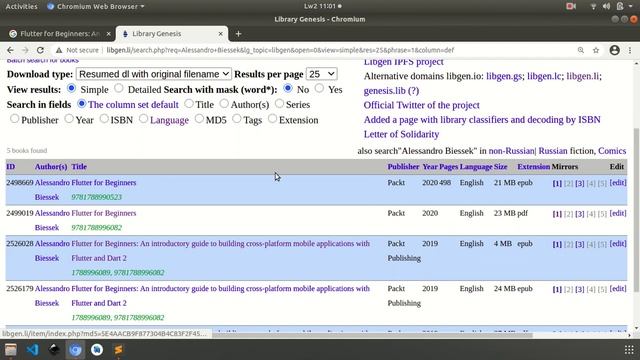Select The column set default field
The width and height of the screenshot is (640, 360).
click(x=82, y=104)
